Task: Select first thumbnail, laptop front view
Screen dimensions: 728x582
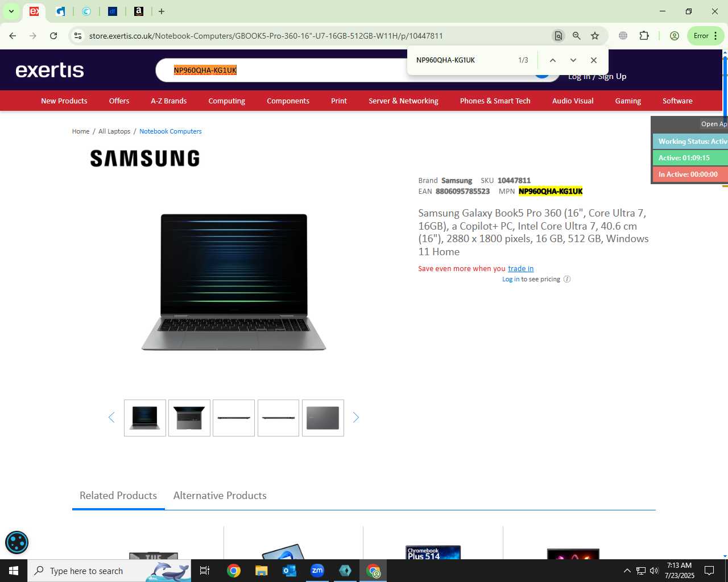Action: pyautogui.click(x=145, y=418)
